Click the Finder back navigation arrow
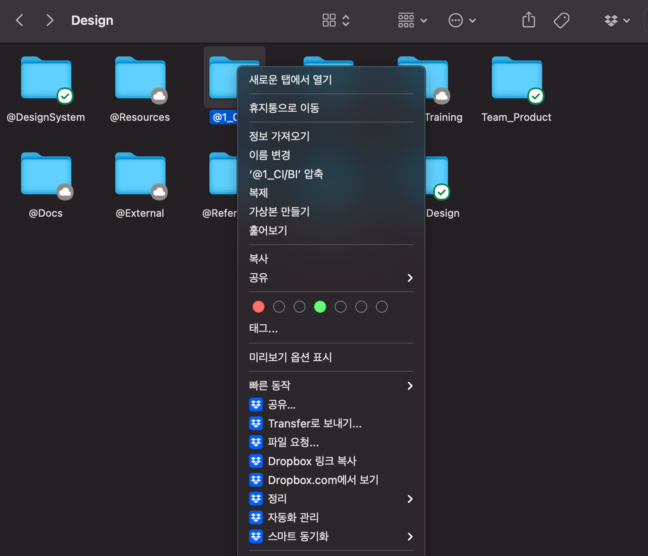This screenshot has height=556, width=648. (x=19, y=20)
